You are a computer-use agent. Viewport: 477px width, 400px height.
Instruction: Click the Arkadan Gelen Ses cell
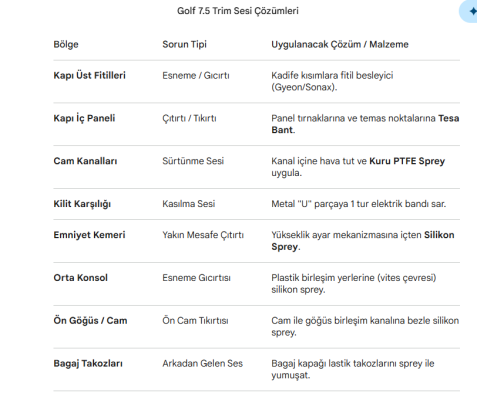coord(202,363)
